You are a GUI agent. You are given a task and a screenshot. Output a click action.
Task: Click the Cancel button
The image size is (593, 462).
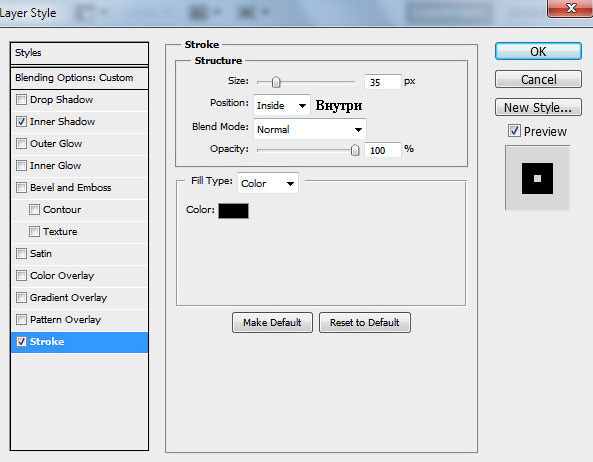(x=538, y=79)
